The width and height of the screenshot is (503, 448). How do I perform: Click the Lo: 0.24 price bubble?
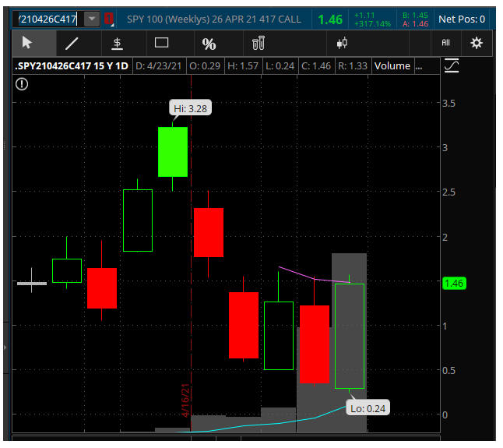pyautogui.click(x=368, y=408)
